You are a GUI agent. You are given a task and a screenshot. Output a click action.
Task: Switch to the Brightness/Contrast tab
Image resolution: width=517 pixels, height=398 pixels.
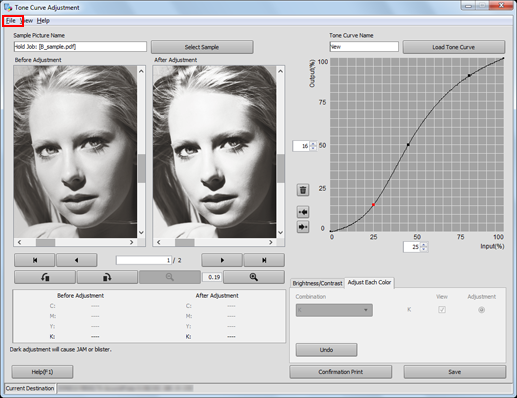point(317,283)
